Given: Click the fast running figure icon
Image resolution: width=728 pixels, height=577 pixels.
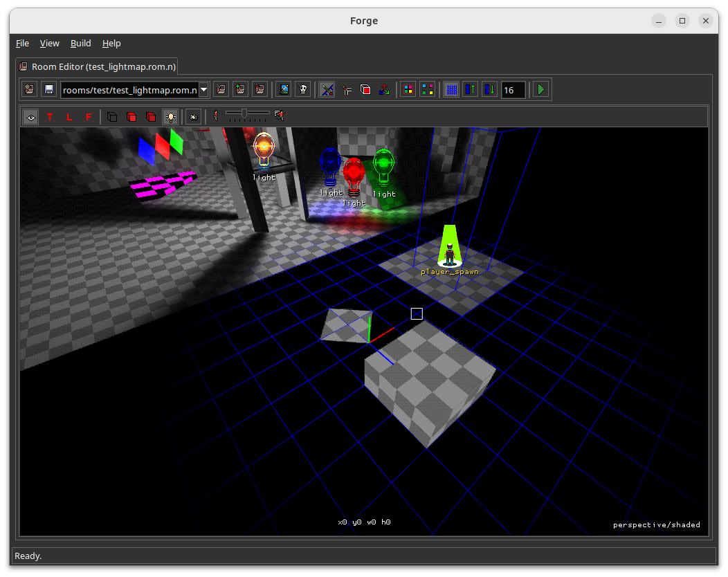Looking at the screenshot, I should pyautogui.click(x=280, y=115).
